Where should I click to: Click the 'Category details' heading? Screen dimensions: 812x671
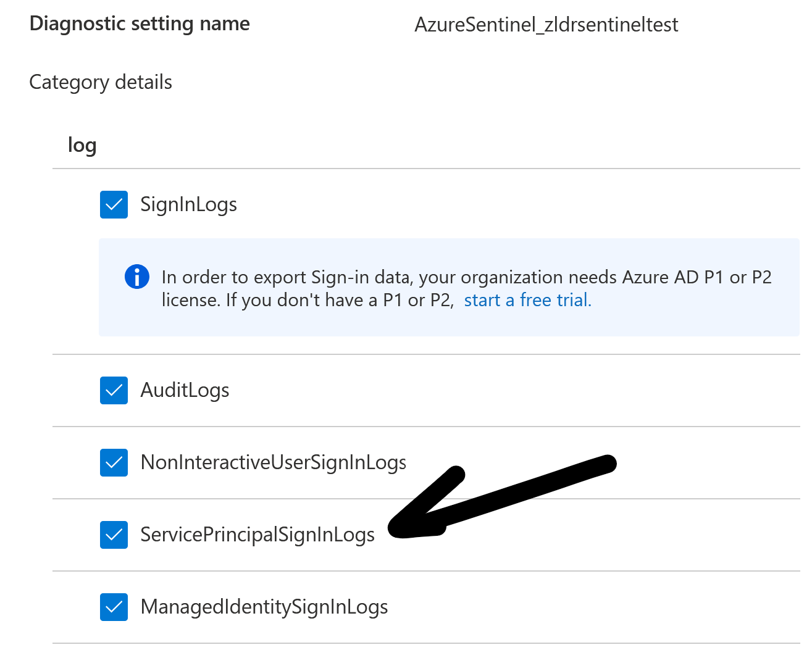point(101,82)
